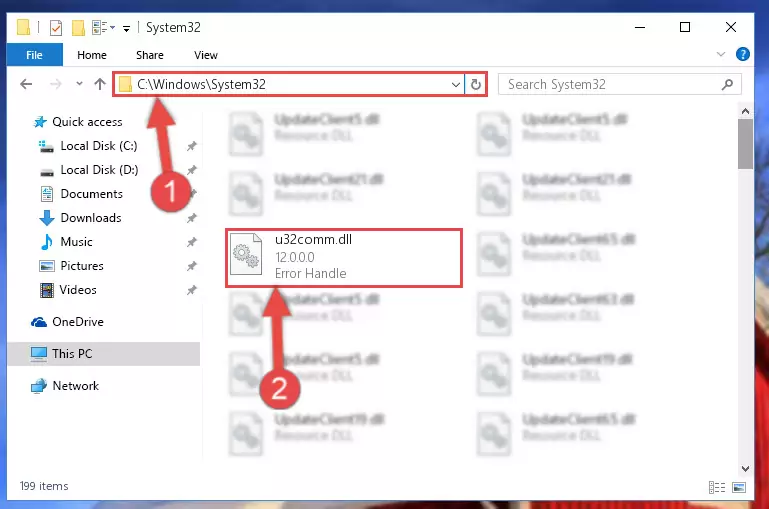
Task: Open the Music folder in the sidebar
Action: point(76,242)
